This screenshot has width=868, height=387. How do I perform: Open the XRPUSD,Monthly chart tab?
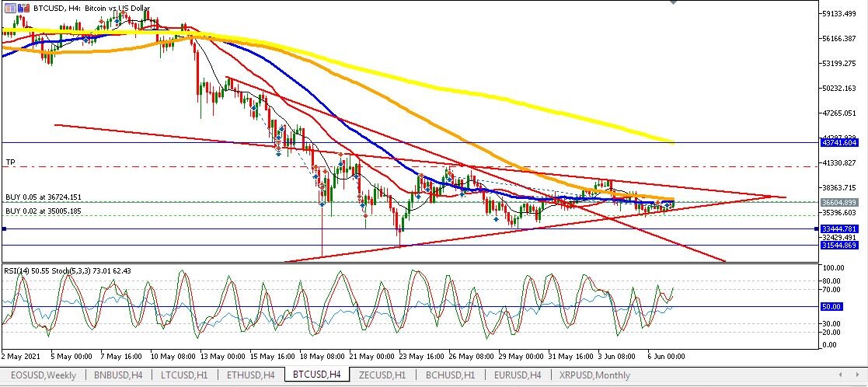(x=594, y=375)
